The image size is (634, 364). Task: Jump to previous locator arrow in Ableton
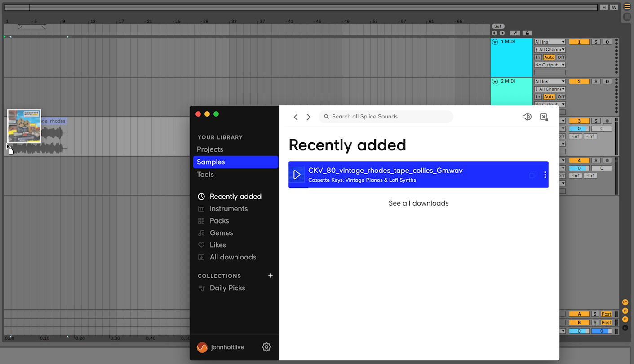click(495, 33)
